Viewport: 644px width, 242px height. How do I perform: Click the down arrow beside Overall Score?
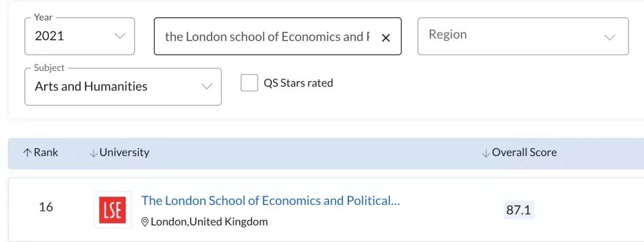click(485, 153)
